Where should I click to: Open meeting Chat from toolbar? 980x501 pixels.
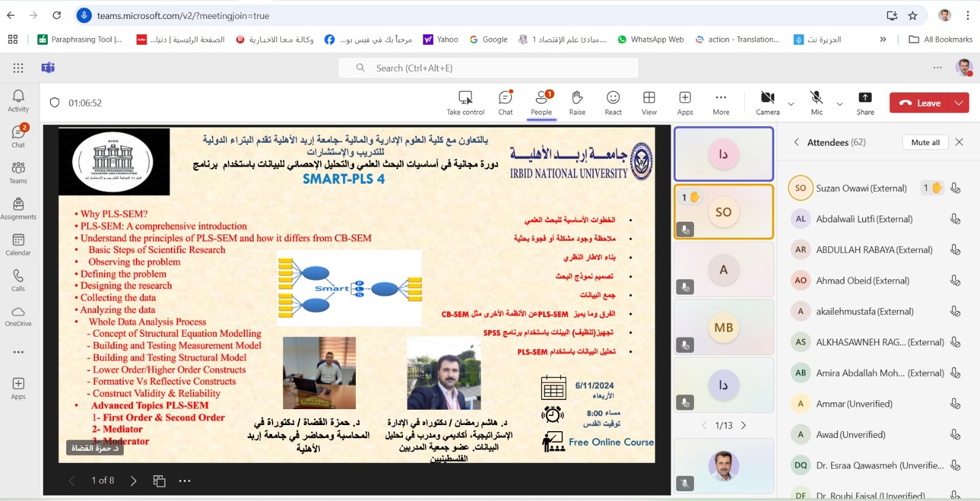[x=505, y=102]
